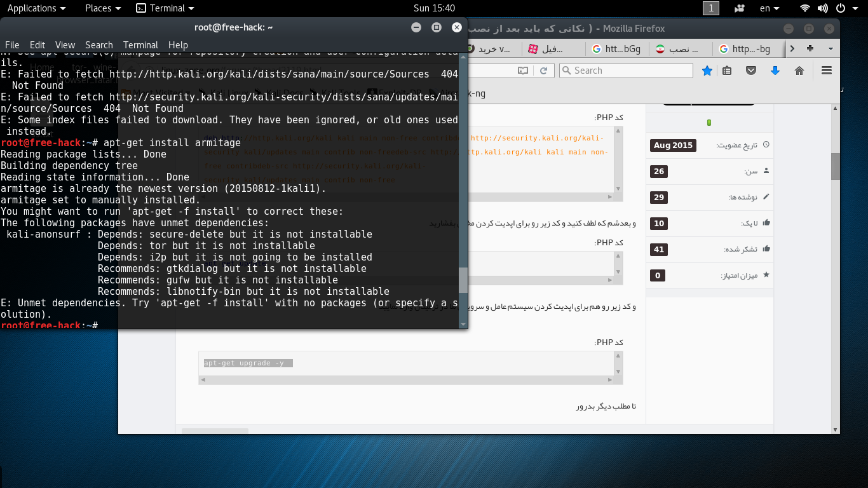
Task: Switch to the 'htt...bGg' Google tab
Action: pos(615,49)
